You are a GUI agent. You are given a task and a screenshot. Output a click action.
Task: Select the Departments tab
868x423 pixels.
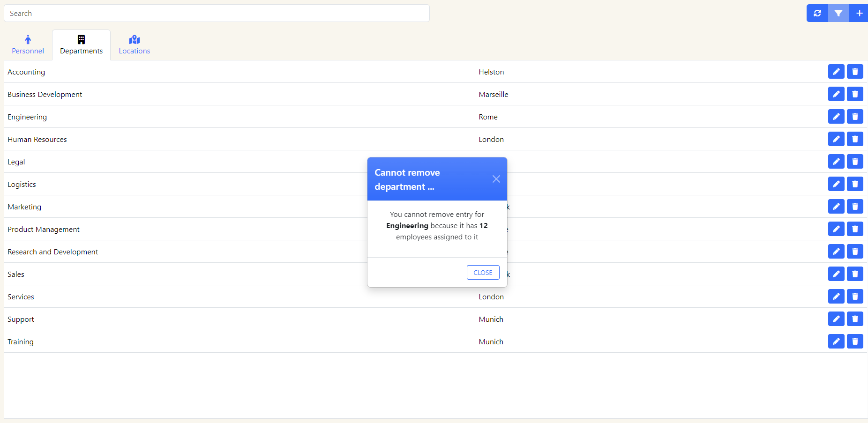(81, 45)
